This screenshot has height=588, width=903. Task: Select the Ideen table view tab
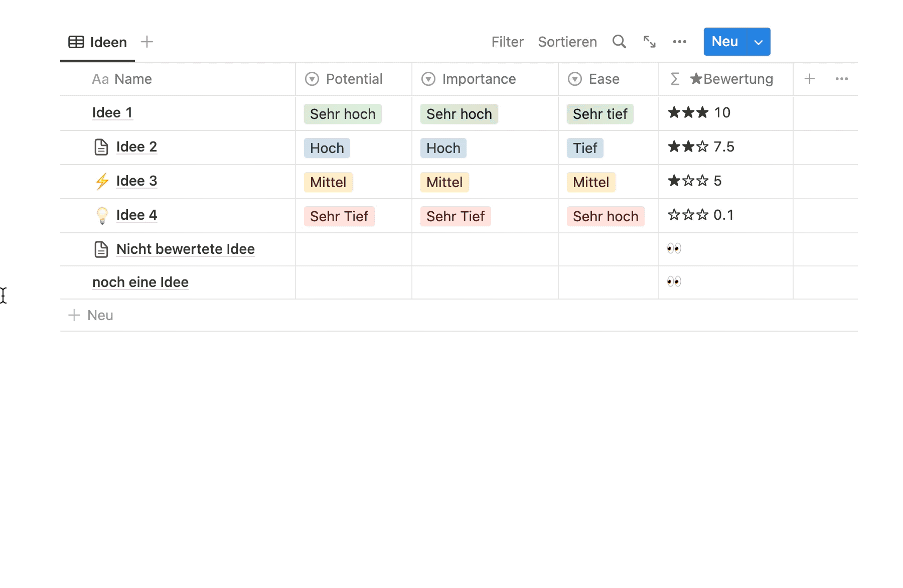(x=98, y=42)
